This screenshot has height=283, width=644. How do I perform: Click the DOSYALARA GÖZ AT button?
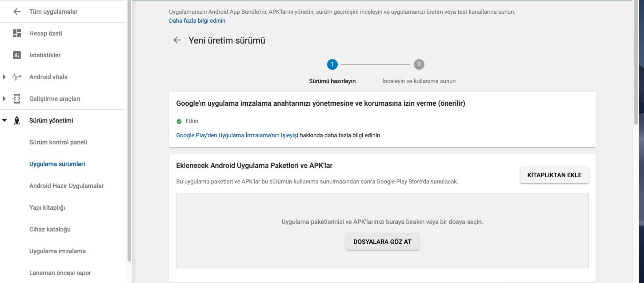pos(382,242)
